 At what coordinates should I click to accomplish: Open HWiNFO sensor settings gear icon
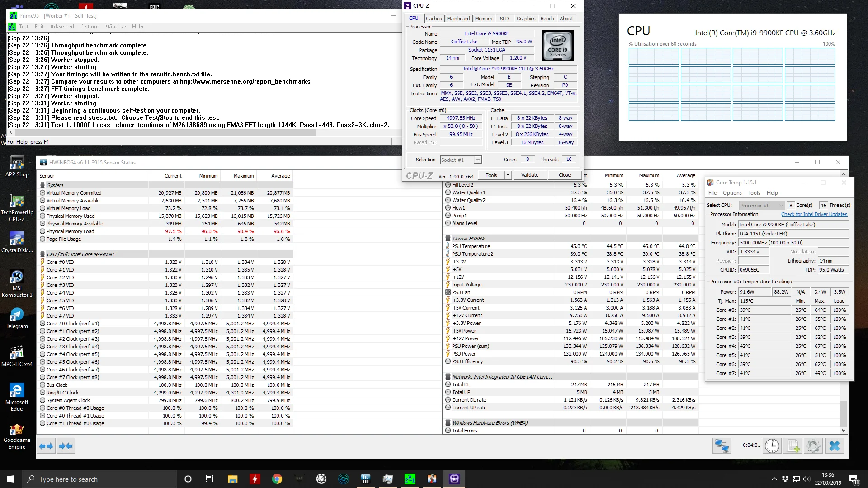pyautogui.click(x=813, y=446)
